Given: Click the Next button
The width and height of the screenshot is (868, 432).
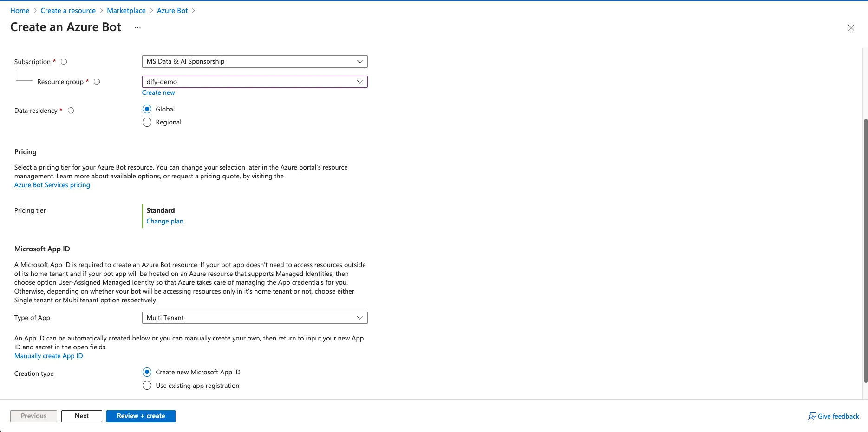Looking at the screenshot, I should point(82,416).
